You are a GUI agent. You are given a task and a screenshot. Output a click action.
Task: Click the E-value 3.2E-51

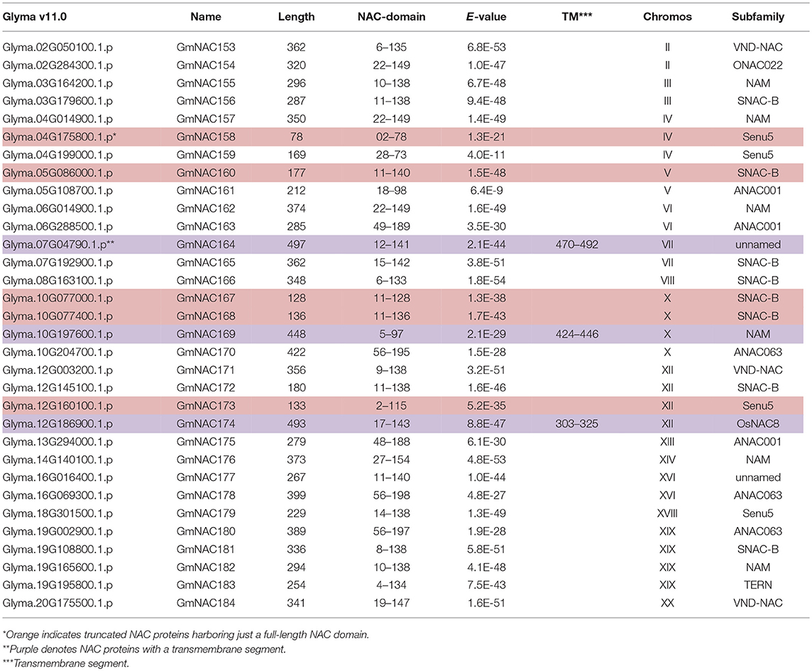pos(486,370)
